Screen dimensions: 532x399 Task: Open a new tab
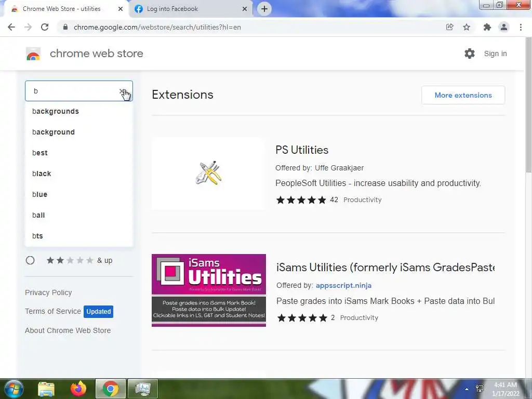(264, 9)
